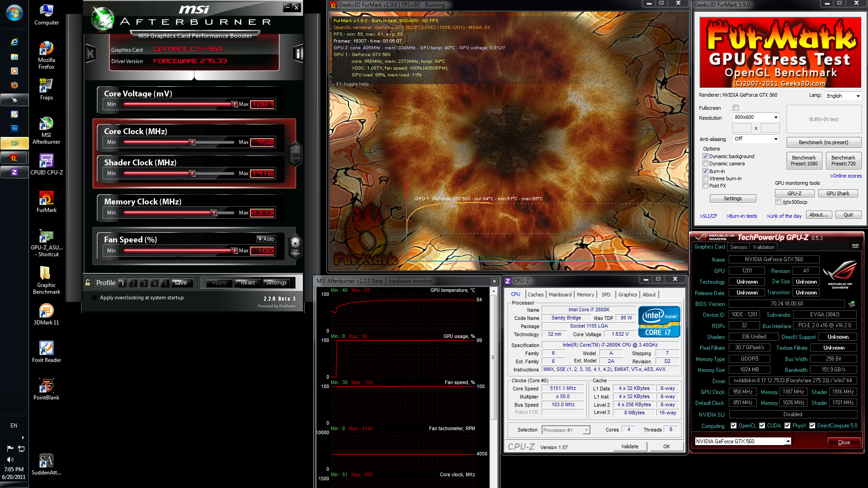Enable the Fullscreen checkbox in FurMark
868x488 pixels.
point(736,108)
